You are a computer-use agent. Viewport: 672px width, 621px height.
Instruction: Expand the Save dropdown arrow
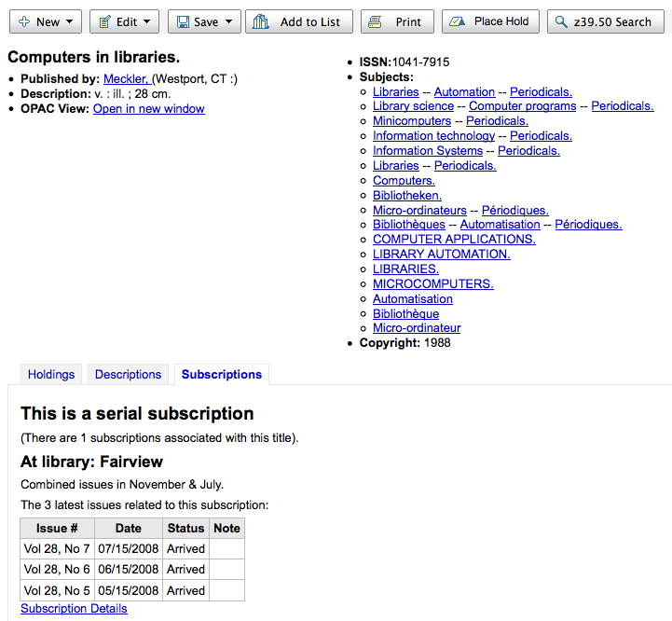tap(228, 21)
